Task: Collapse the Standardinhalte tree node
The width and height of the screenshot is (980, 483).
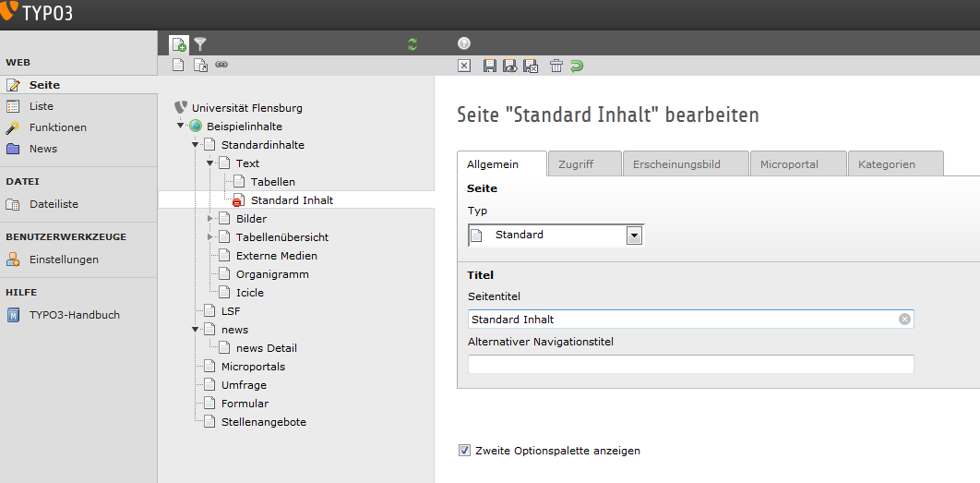Action: (x=196, y=145)
